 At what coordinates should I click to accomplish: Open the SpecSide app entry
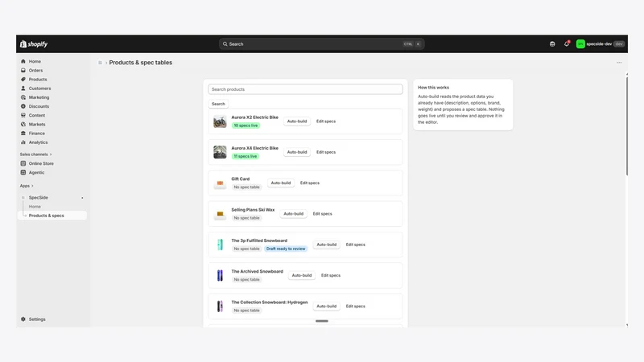click(x=38, y=197)
